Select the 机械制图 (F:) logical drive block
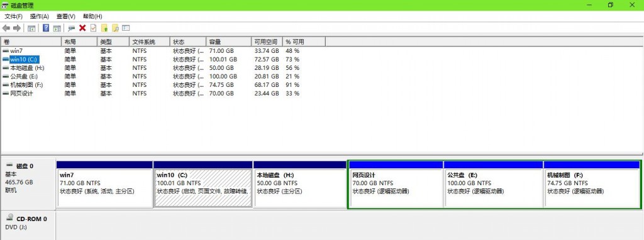This screenshot has height=240, width=644. tap(592, 184)
